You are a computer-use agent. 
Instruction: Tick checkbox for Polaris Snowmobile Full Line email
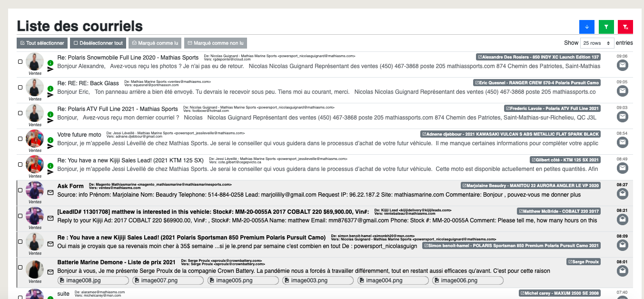[x=20, y=62]
